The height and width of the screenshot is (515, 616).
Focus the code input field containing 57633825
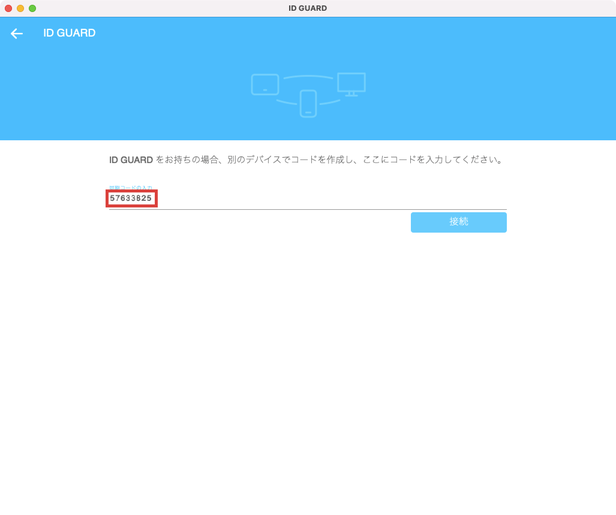(x=308, y=198)
